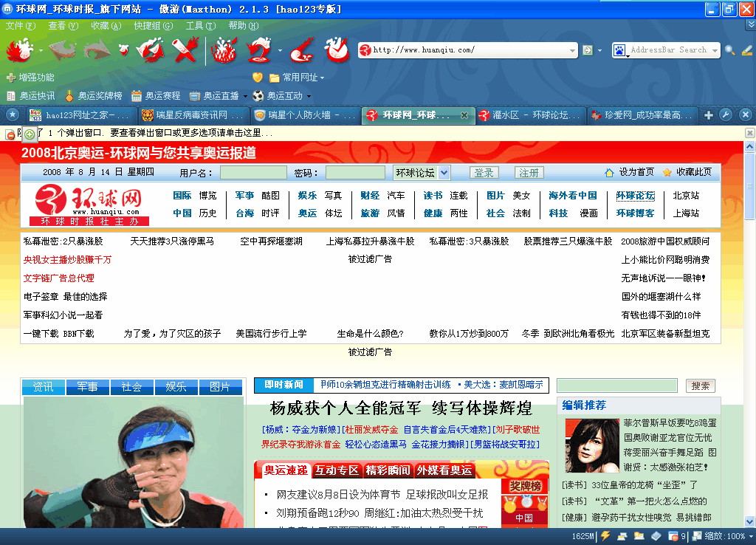Image resolution: width=756 pixels, height=545 pixels.
Task: Switch to the 灌水区 环球论坛 tab
Action: coord(530,114)
